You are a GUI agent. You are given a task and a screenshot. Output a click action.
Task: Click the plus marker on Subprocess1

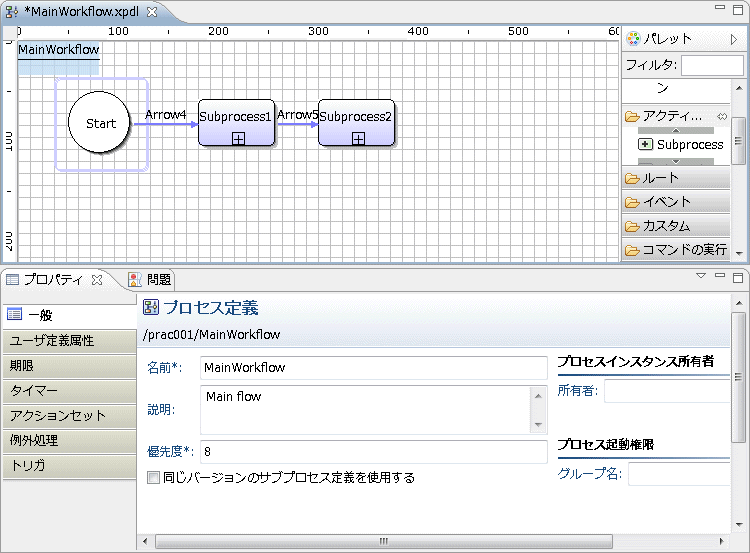click(x=238, y=139)
